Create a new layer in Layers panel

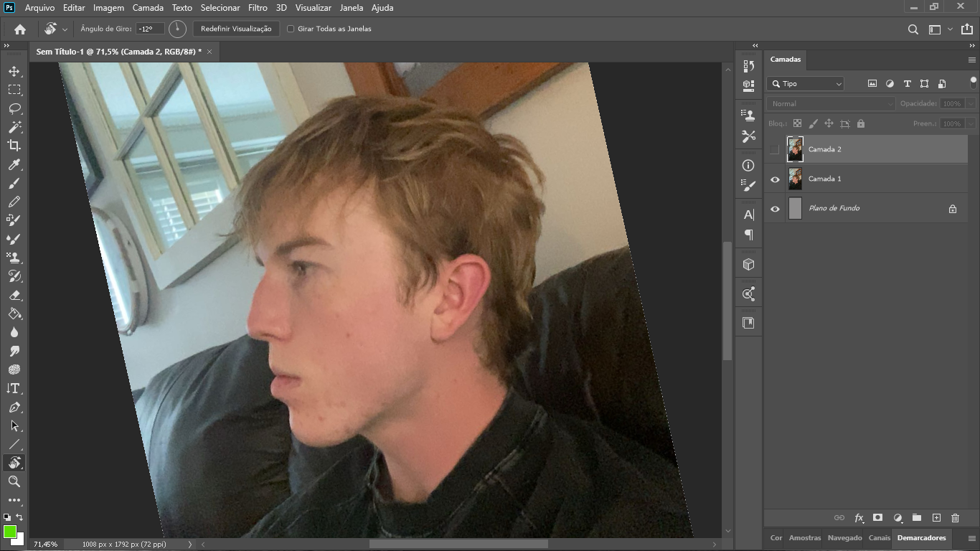coord(936,518)
